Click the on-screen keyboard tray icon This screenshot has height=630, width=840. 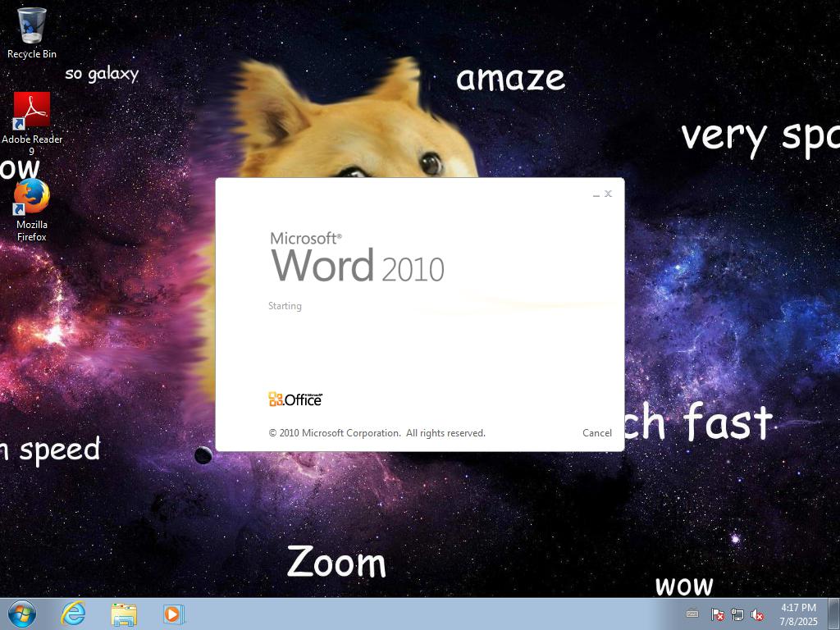point(692,614)
